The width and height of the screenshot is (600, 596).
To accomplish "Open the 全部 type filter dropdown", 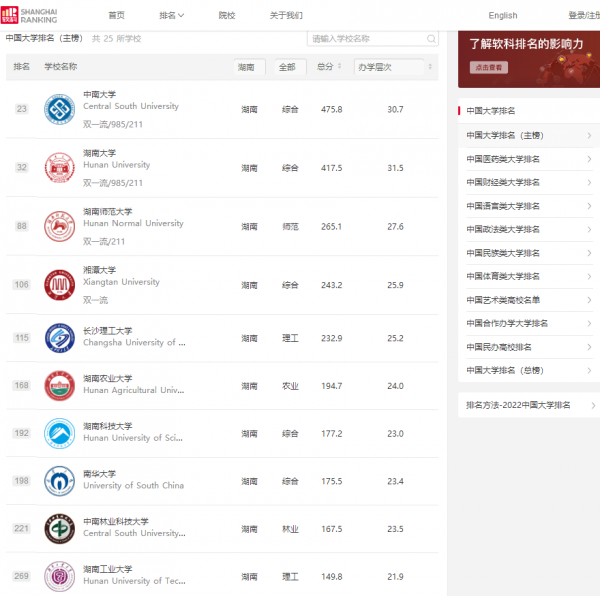I will coord(290,67).
